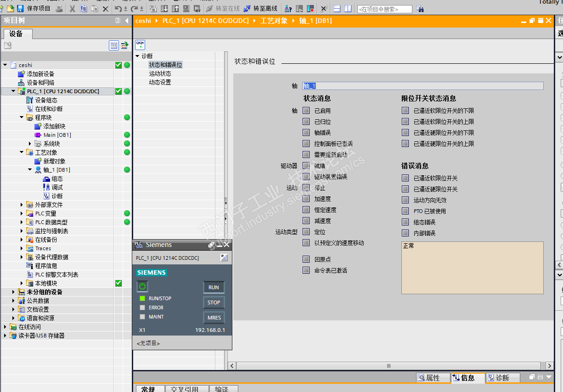Image resolution: width=563 pixels, height=392 pixels.
Task: Click the 轴 name field 轴_1
Action: [422, 86]
